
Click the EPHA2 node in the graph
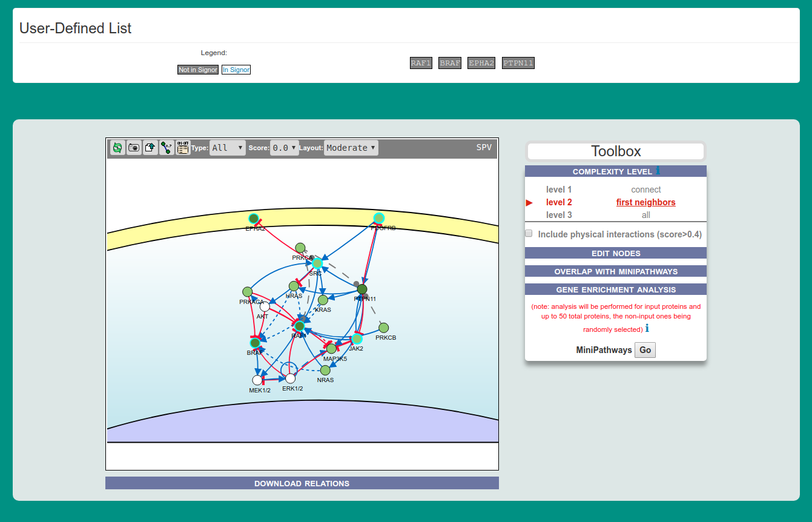click(254, 218)
